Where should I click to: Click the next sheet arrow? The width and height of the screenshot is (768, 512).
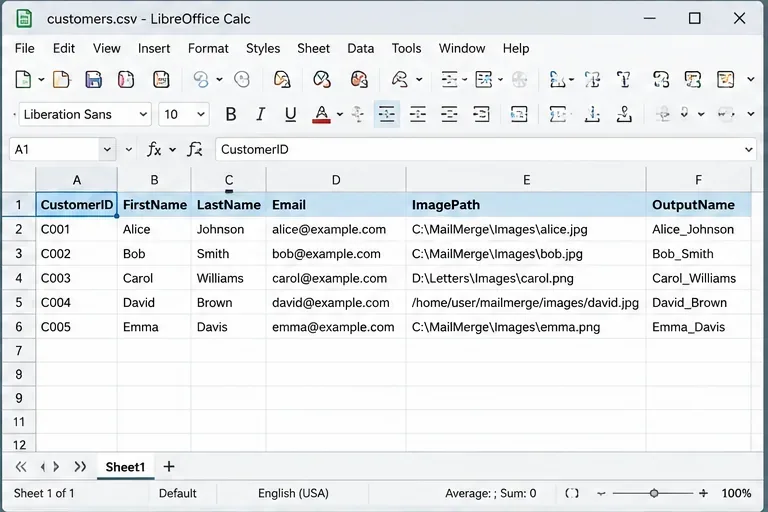[56, 467]
